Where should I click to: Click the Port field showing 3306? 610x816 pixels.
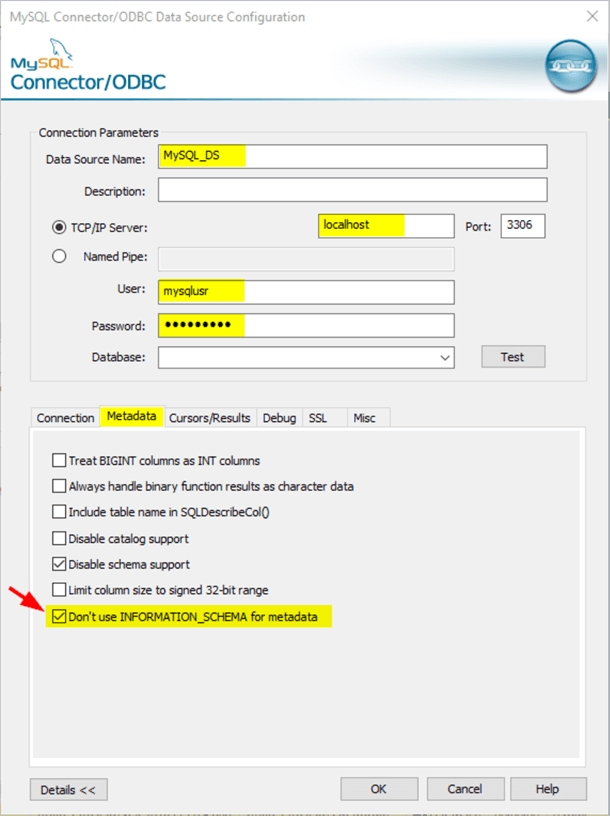click(x=523, y=226)
